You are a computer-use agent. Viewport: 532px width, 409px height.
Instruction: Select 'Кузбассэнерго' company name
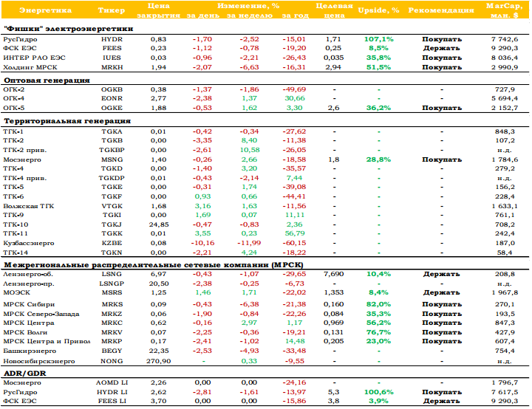click(29, 243)
